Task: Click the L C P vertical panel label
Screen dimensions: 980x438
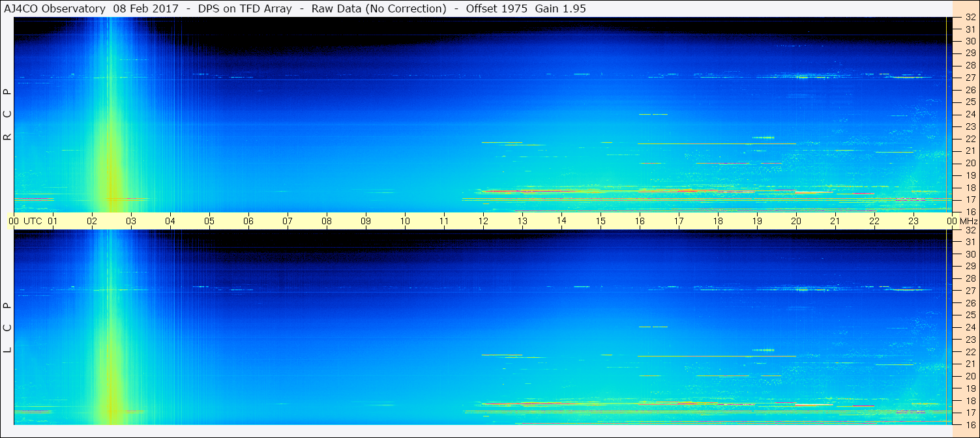Action: pyautogui.click(x=7, y=327)
